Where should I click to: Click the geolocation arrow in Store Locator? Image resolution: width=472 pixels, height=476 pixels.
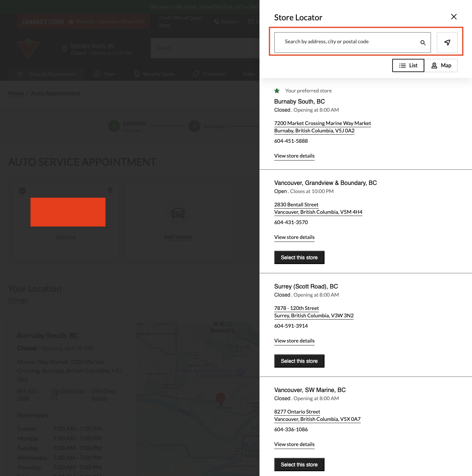pyautogui.click(x=447, y=42)
